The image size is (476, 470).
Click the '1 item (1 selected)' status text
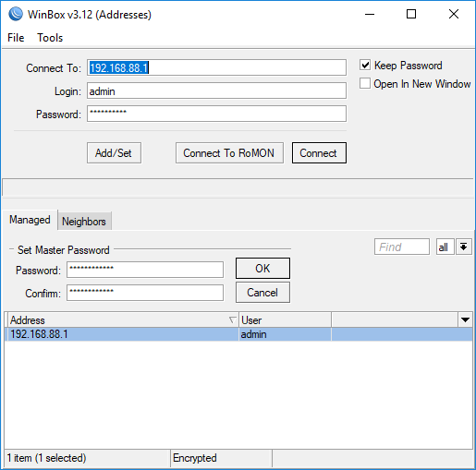(x=46, y=458)
